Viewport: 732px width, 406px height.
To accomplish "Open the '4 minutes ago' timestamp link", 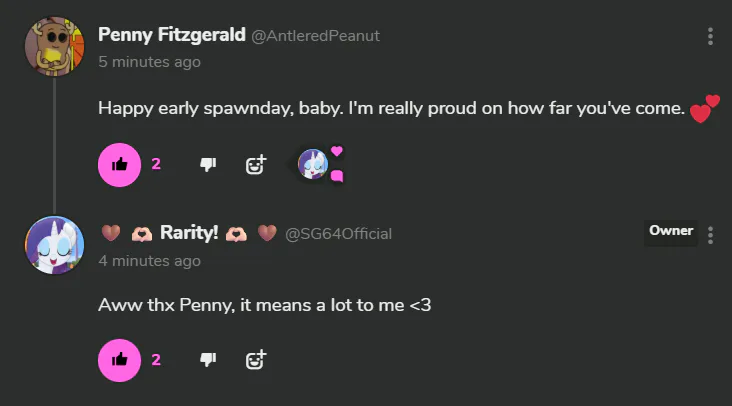I will [x=149, y=261].
